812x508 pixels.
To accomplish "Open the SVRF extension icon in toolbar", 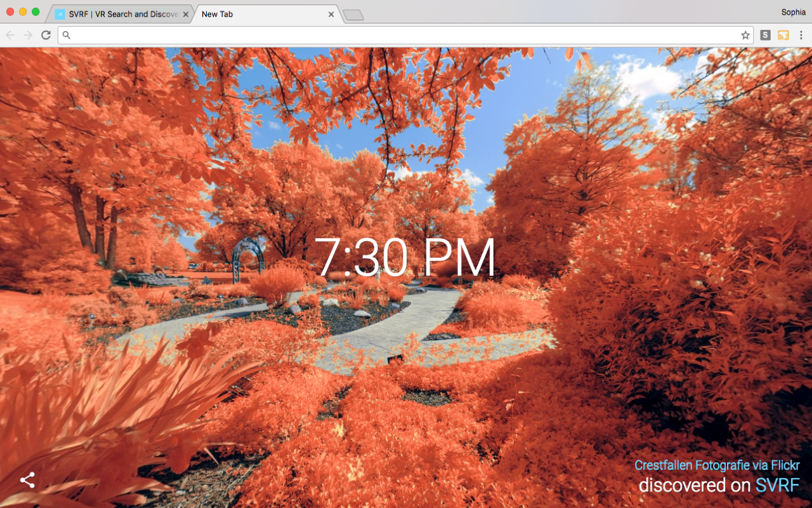I will pos(766,36).
